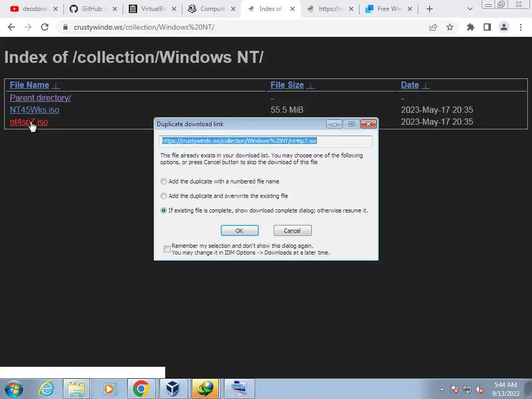
Task: Open Windows Explorer folder on taskbar
Action: pos(76,389)
